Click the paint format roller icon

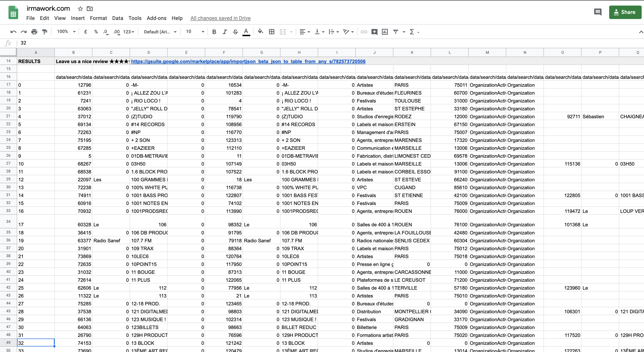(45, 32)
